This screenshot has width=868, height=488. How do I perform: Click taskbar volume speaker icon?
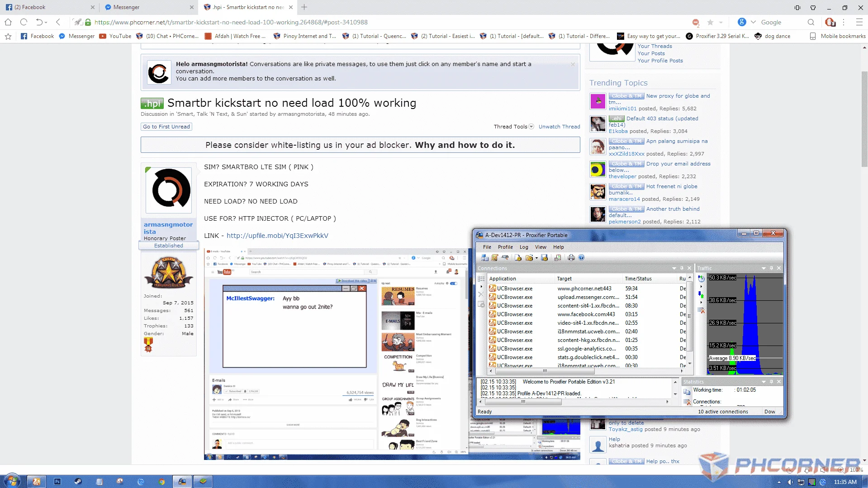point(790,482)
